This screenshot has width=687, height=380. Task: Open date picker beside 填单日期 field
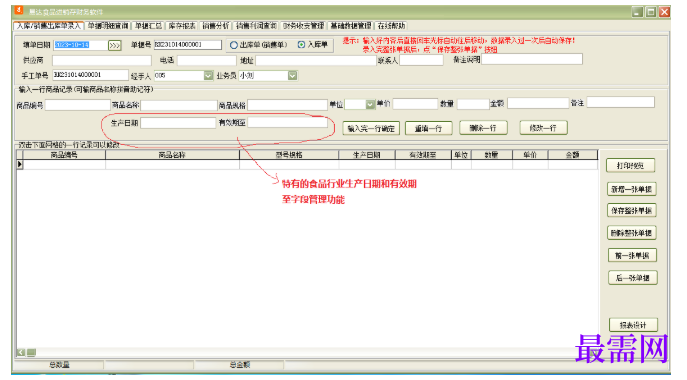pyautogui.click(x=115, y=46)
